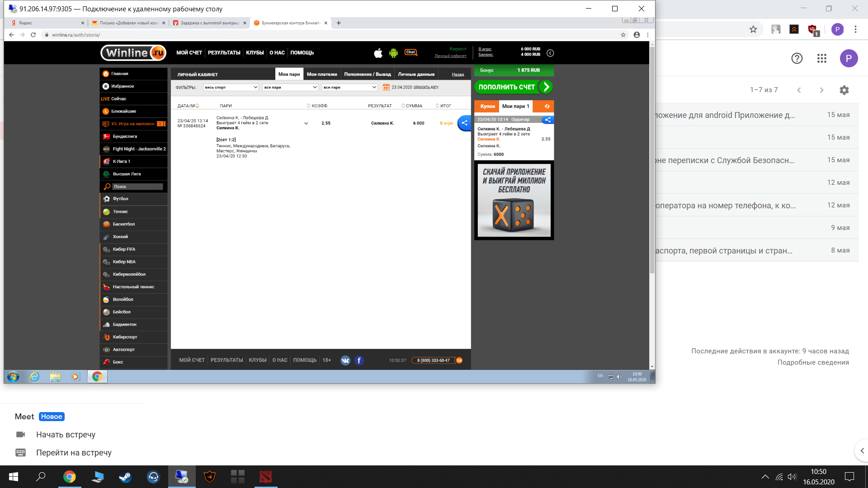Open the Facebook icon in footer

(x=359, y=360)
